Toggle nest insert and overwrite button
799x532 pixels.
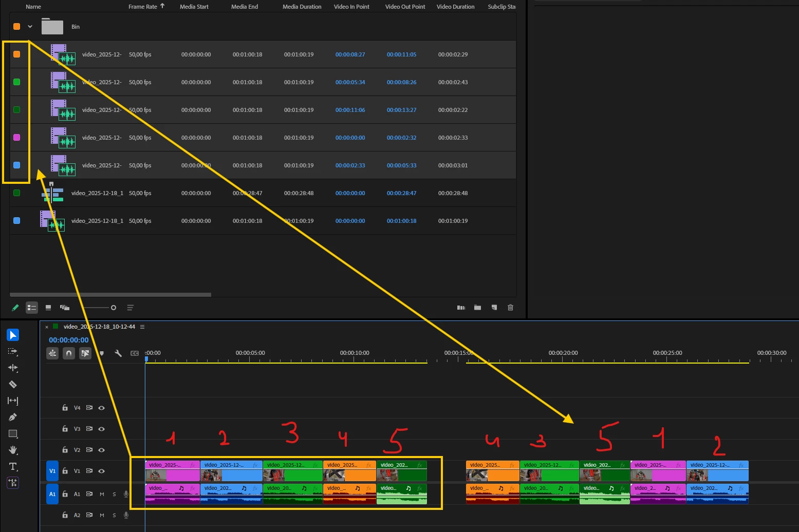(52, 353)
